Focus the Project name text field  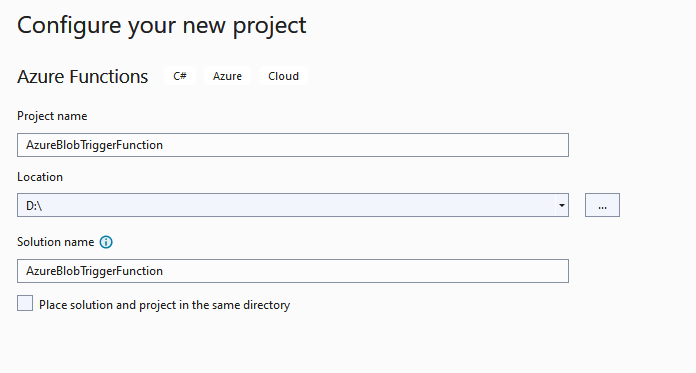[293, 145]
